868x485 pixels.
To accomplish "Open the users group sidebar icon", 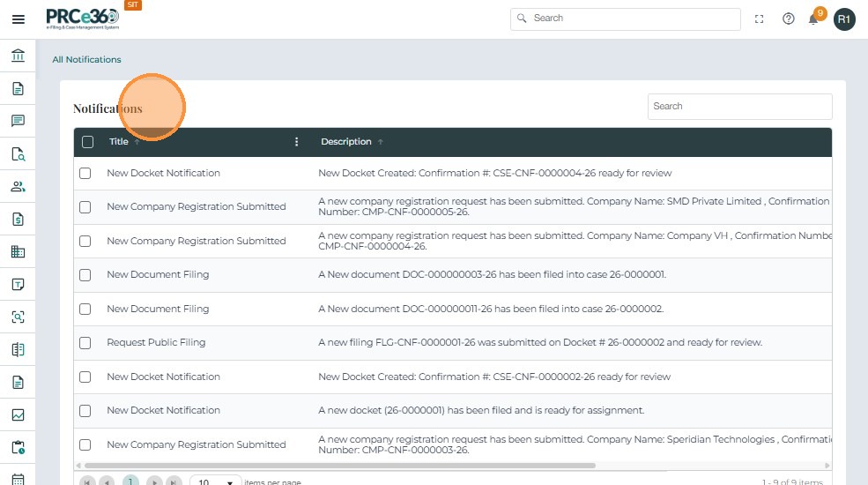I will coord(18,186).
